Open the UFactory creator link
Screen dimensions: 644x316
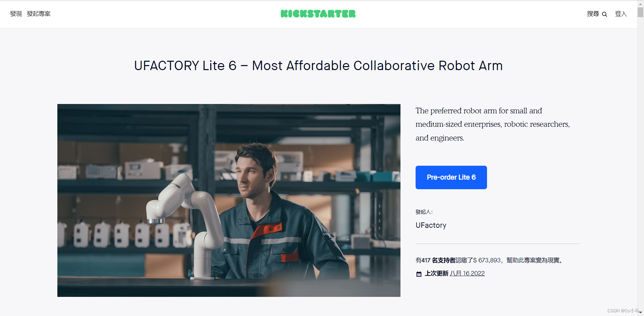pyautogui.click(x=431, y=225)
